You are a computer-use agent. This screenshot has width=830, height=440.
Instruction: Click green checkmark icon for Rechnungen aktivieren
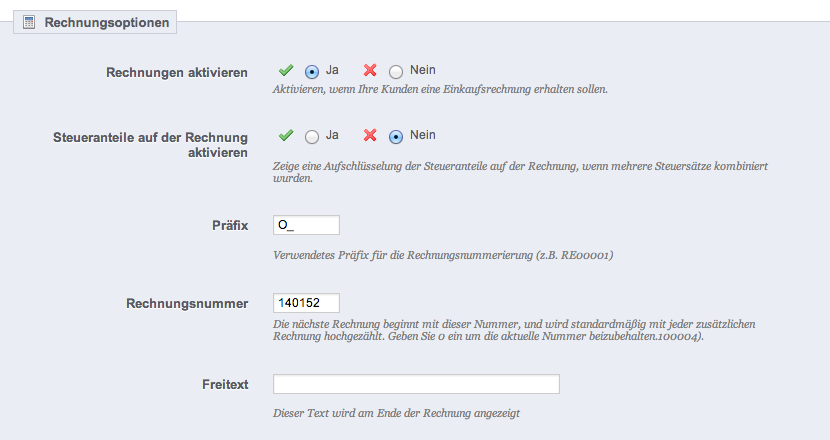click(285, 71)
